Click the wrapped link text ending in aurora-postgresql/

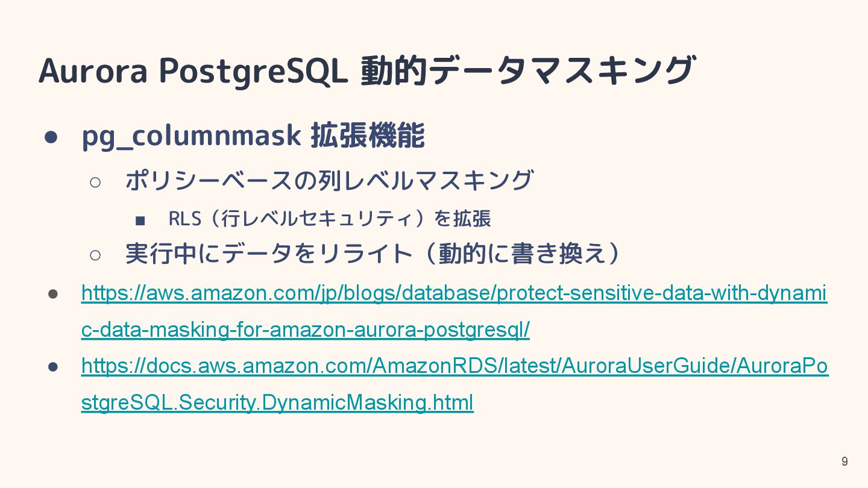point(305,330)
